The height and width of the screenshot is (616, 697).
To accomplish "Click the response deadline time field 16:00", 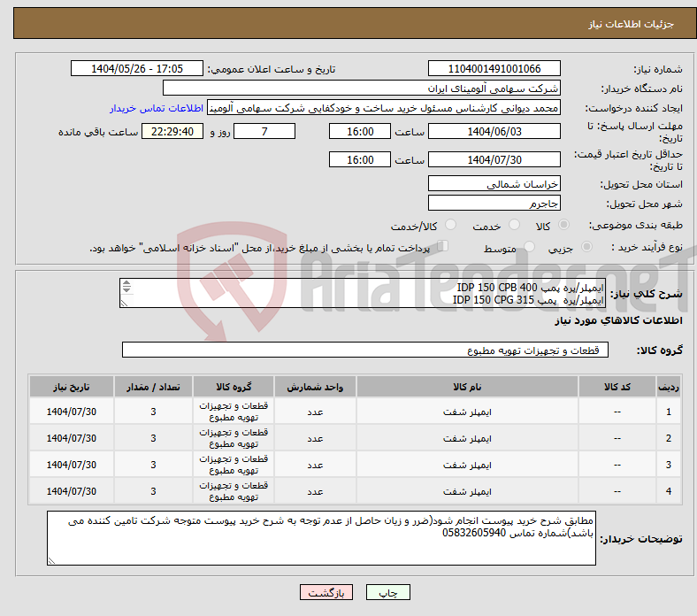I will click(360, 131).
